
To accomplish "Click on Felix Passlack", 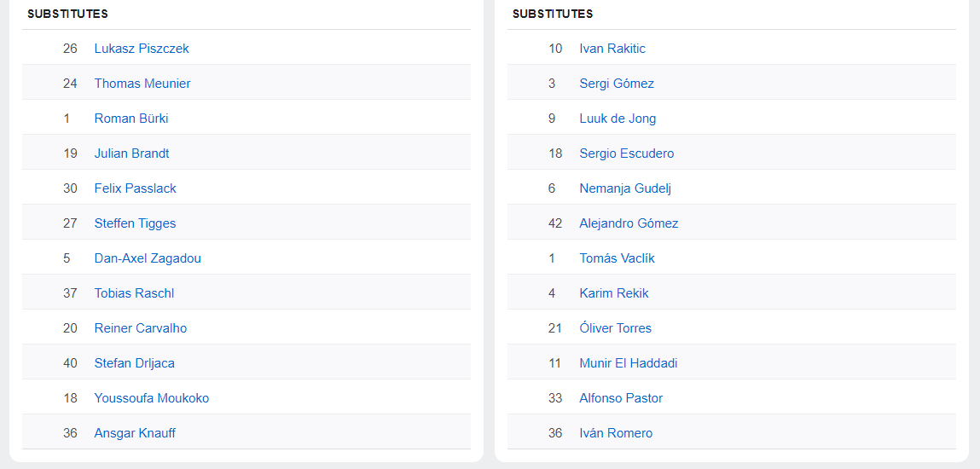I will tap(136, 188).
